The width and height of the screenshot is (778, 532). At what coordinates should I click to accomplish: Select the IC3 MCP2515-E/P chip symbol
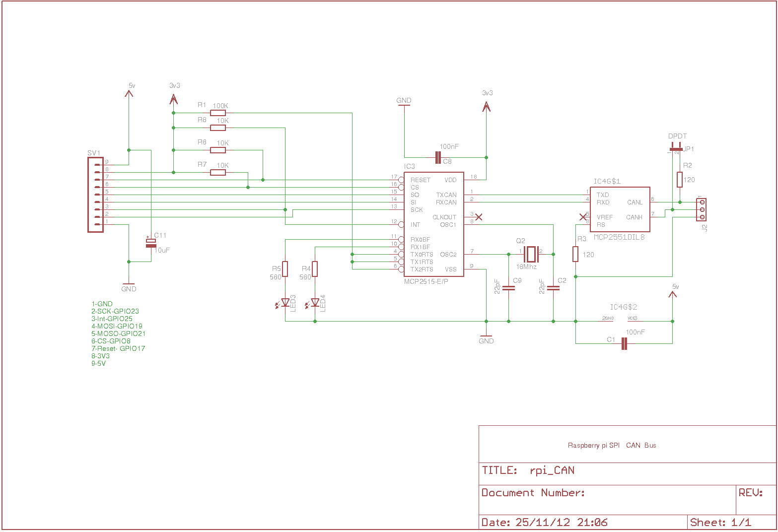point(433,223)
